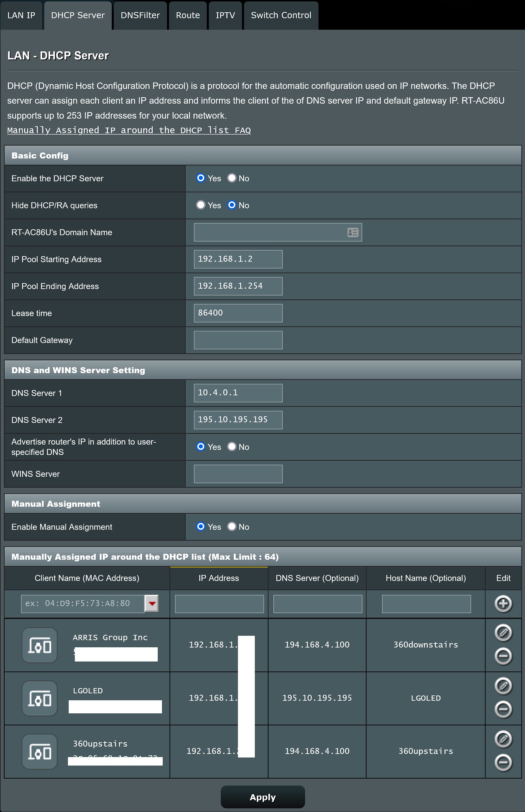525x812 pixels.
Task: Select Yes for Enable Manual Assignment
Action: (x=201, y=526)
